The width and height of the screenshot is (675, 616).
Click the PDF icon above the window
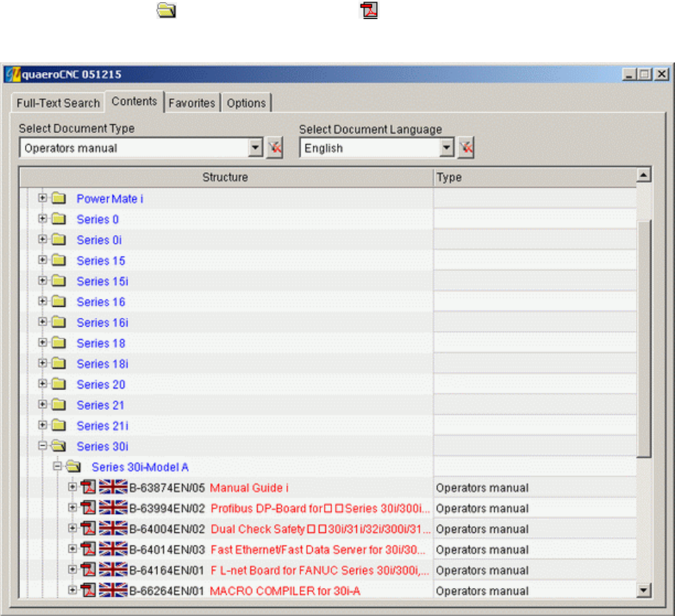point(369,10)
